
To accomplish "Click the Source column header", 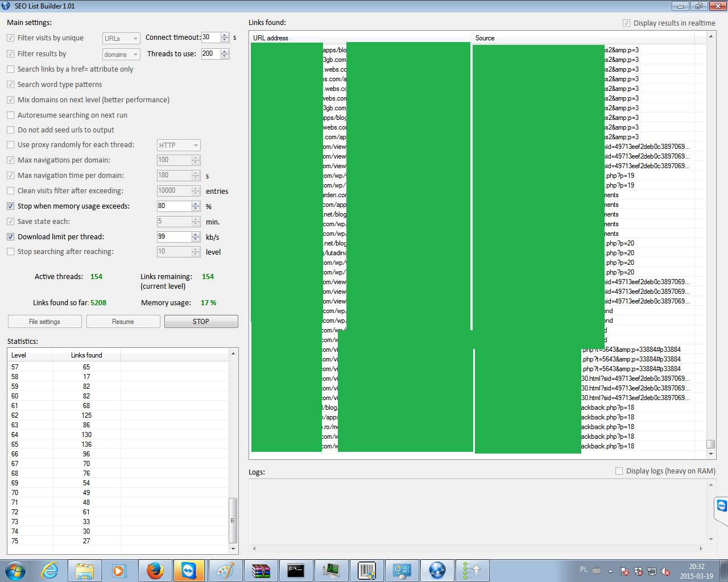I will click(x=584, y=38).
